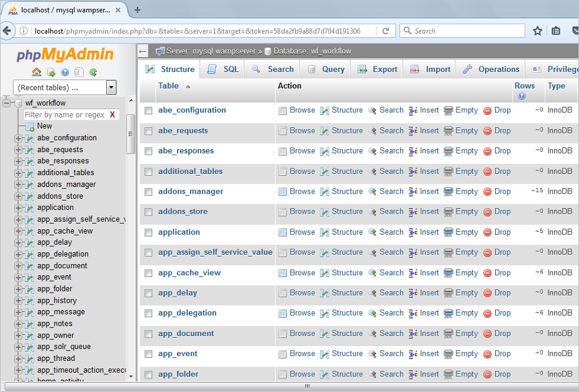Click the Log out icon under the phpMyAdmin logo
This screenshot has width=579, height=392.
50,73
